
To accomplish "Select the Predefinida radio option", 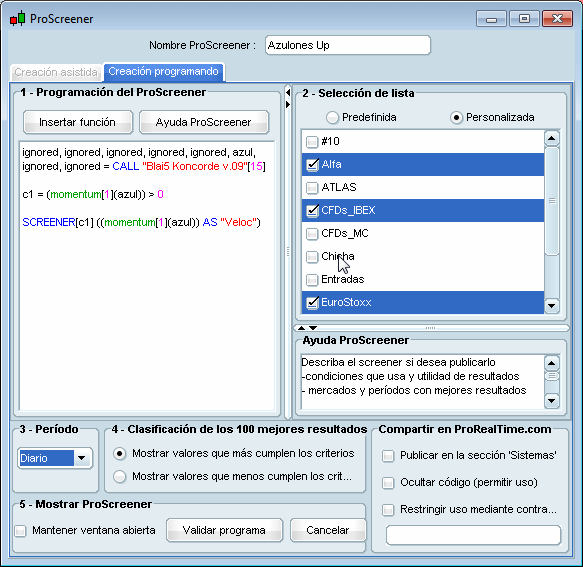I will pos(332,117).
